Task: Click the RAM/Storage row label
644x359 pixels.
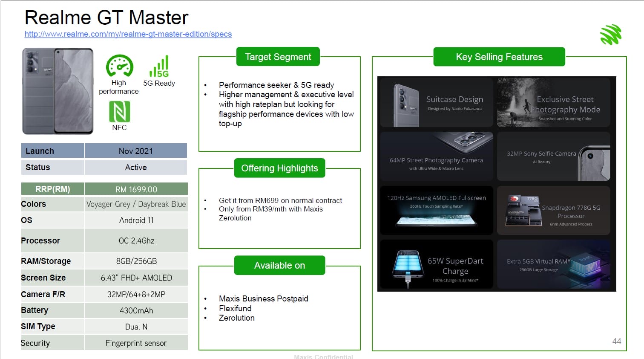Action: pyautogui.click(x=53, y=261)
